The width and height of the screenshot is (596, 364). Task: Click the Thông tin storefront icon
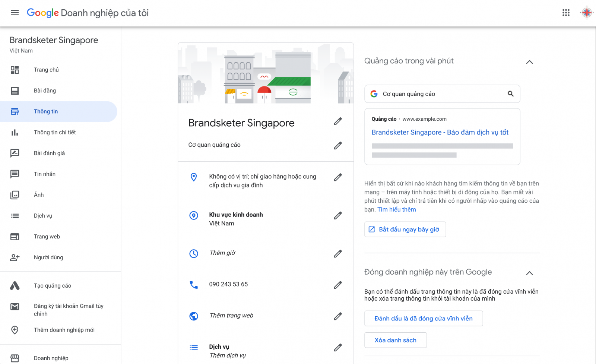[x=15, y=111]
